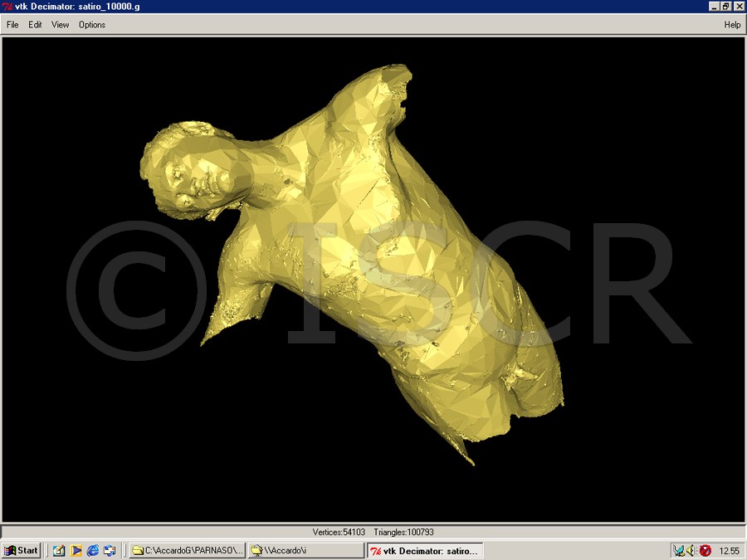747x560 pixels.
Task: Open the volume speaker tray icon
Action: [x=691, y=551]
